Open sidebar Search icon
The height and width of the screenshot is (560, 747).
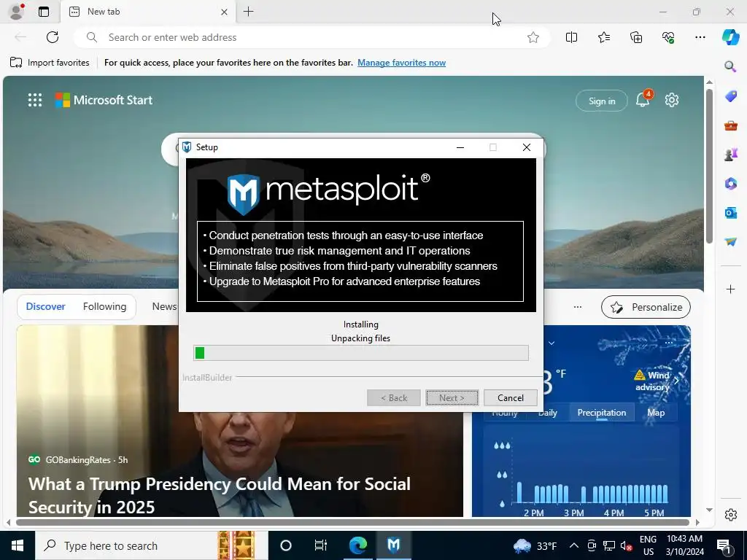[x=730, y=66]
